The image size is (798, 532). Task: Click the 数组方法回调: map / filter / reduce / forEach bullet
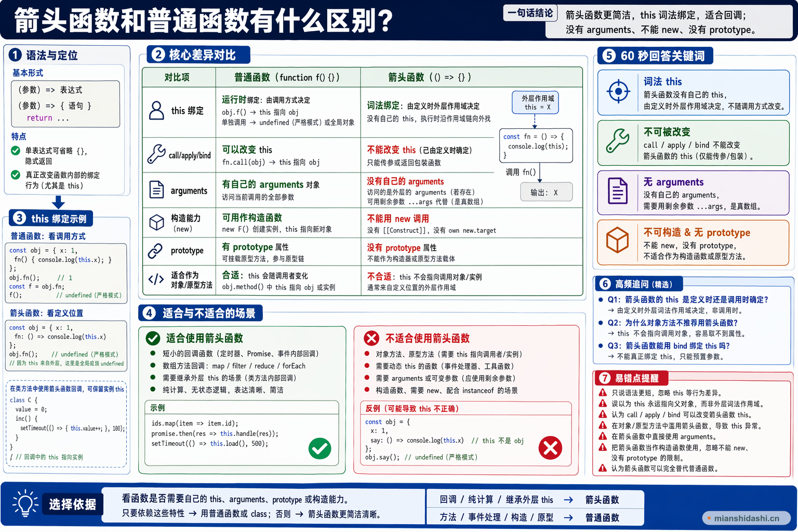pos(234,366)
